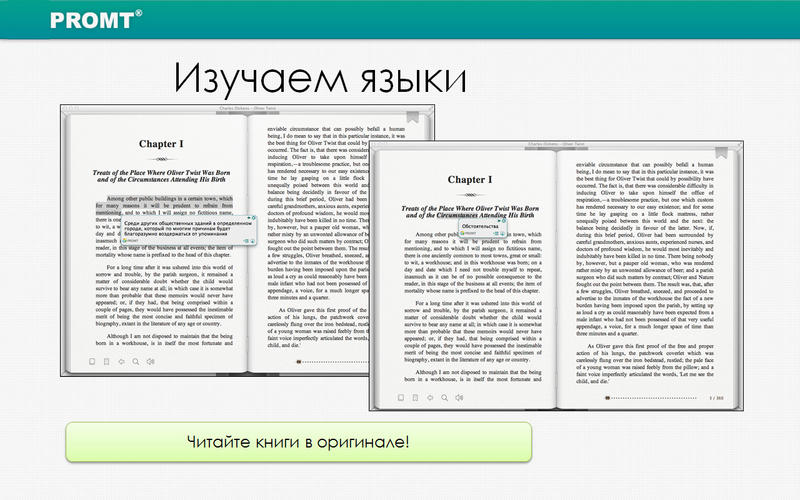Click the 'Charles Dickens' title bar of back reader
This screenshot has height=500, width=800.
click(x=247, y=108)
